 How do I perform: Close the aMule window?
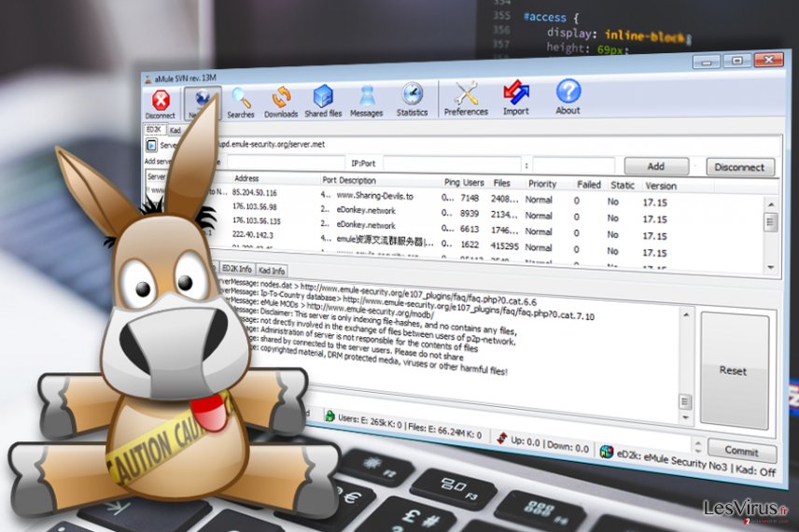click(x=769, y=60)
